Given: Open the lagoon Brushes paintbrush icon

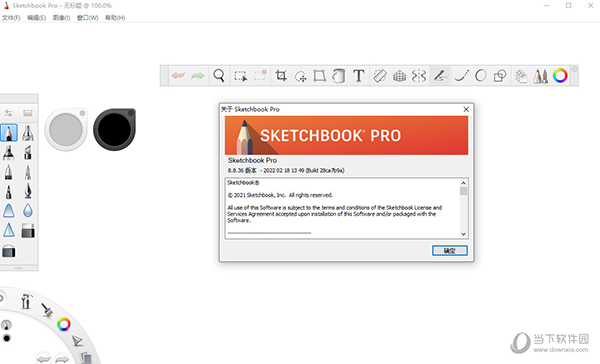Looking at the screenshot, I should point(47,310).
